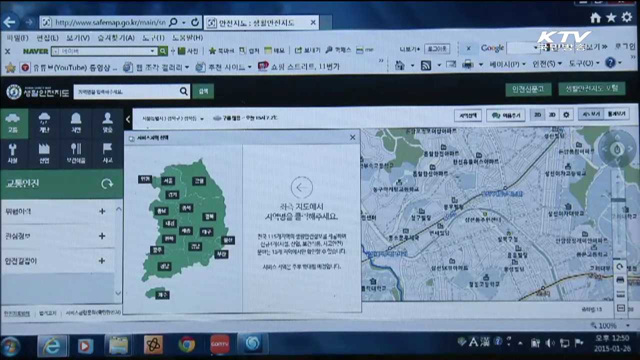Click the favorites bar add-star icon
The height and width of the screenshot is (360, 640).
pos(10,67)
